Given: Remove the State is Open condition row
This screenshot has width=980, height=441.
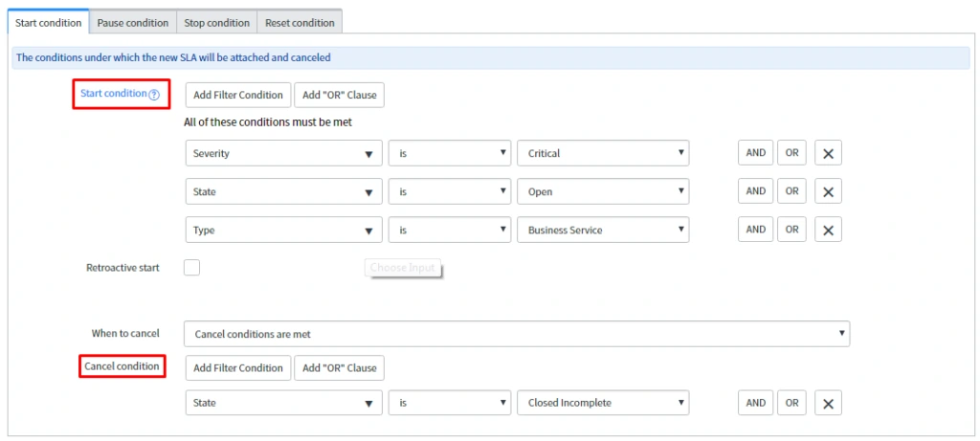Looking at the screenshot, I should (x=828, y=192).
